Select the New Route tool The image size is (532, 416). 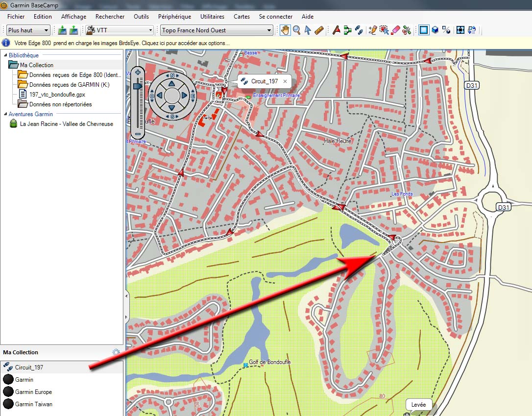(347, 30)
